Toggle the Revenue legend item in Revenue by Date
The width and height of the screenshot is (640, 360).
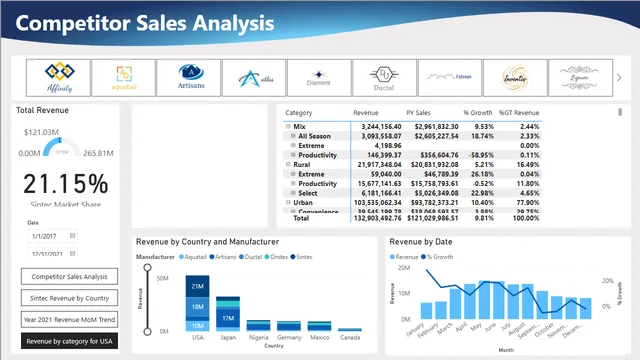point(404,257)
